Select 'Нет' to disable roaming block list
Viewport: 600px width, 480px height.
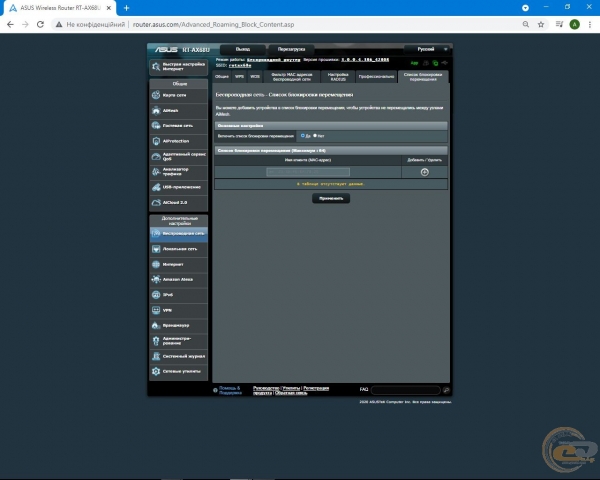tap(315, 136)
